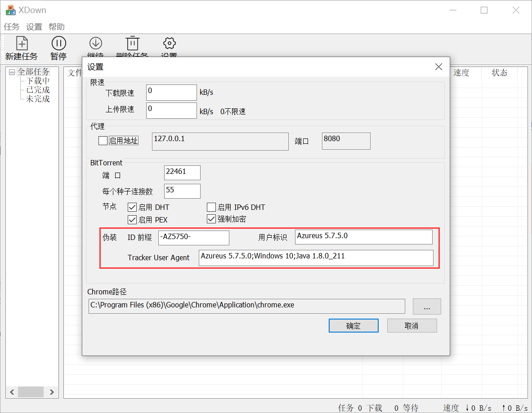The image size is (532, 413).
Task: Open the Help (帮助) menu
Action: point(57,27)
